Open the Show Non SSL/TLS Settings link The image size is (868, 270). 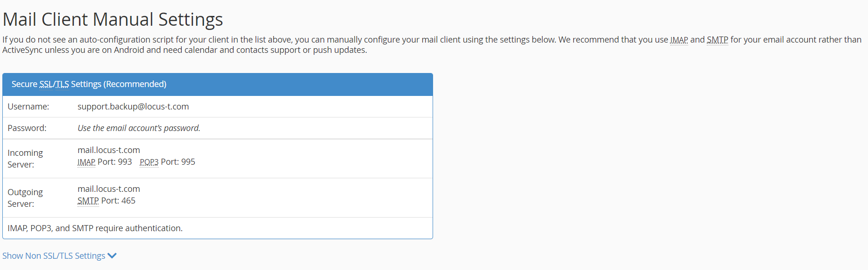54,256
